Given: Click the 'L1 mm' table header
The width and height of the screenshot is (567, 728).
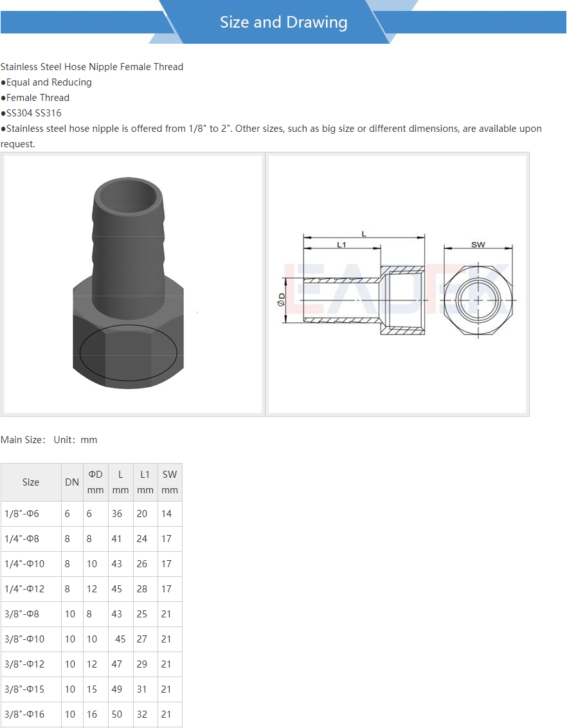Looking at the screenshot, I should 145,482.
